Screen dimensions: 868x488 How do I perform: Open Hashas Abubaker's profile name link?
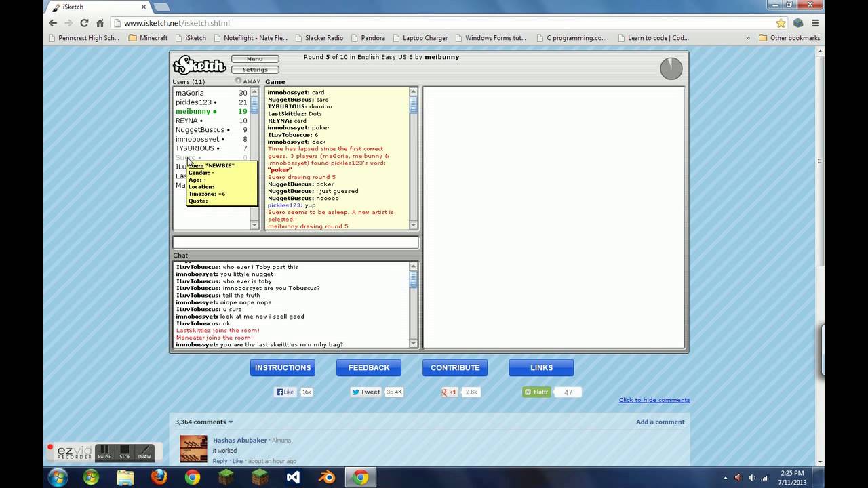pyautogui.click(x=239, y=440)
